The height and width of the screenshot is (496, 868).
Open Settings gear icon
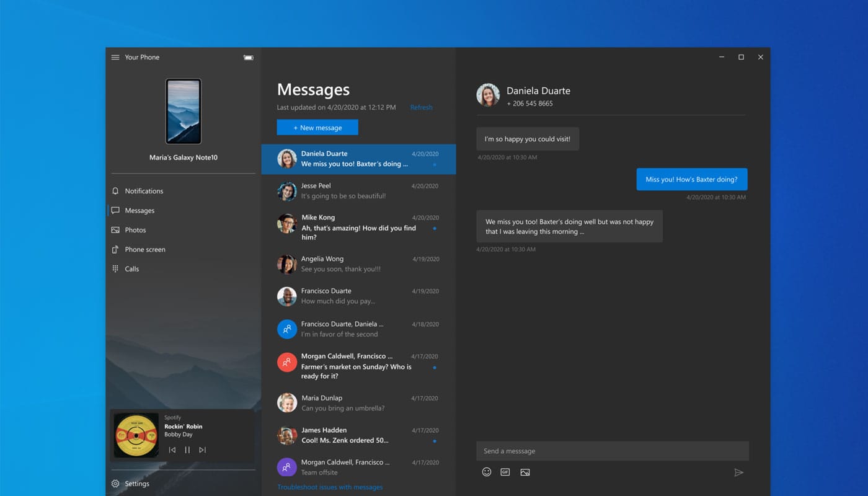coord(115,484)
